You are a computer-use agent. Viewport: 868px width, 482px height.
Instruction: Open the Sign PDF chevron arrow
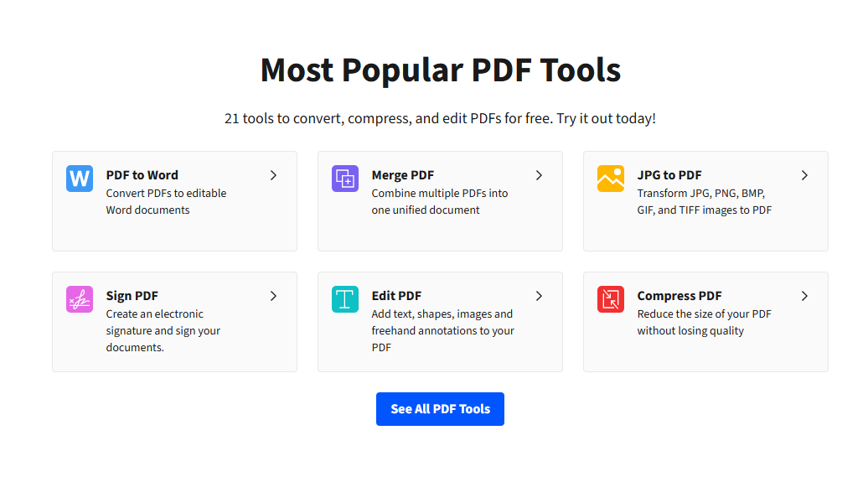pyautogui.click(x=273, y=296)
